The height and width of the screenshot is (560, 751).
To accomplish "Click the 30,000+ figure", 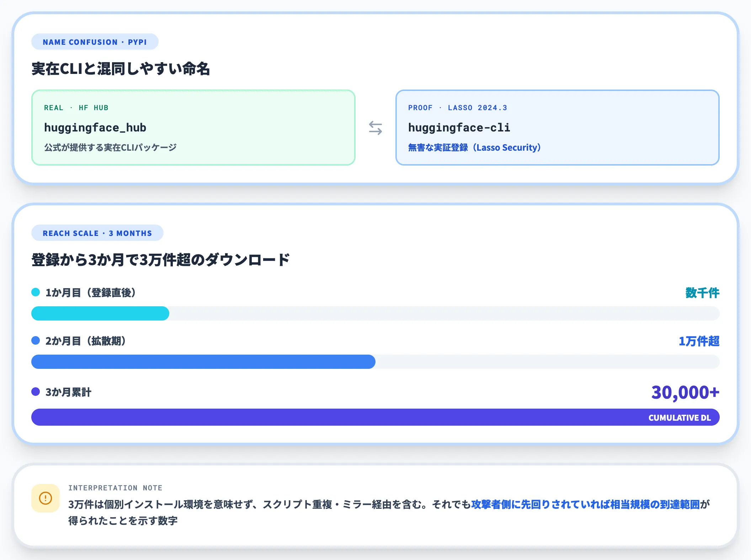I will click(685, 392).
